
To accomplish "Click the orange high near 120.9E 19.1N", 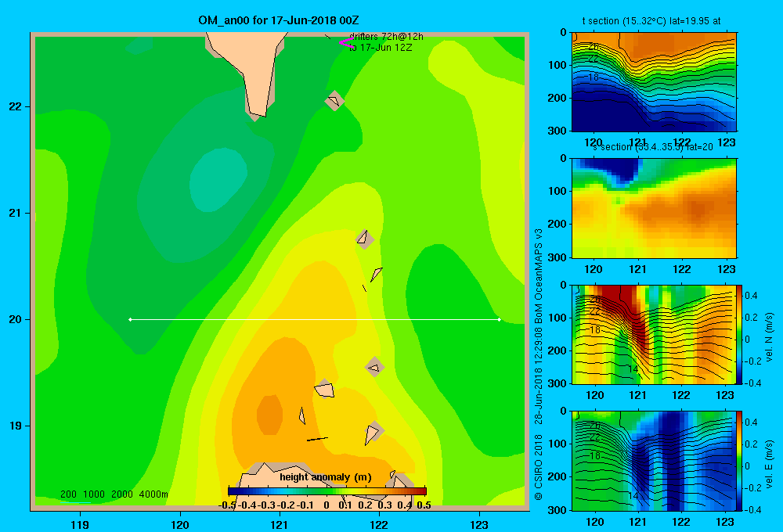I will coord(269,414).
